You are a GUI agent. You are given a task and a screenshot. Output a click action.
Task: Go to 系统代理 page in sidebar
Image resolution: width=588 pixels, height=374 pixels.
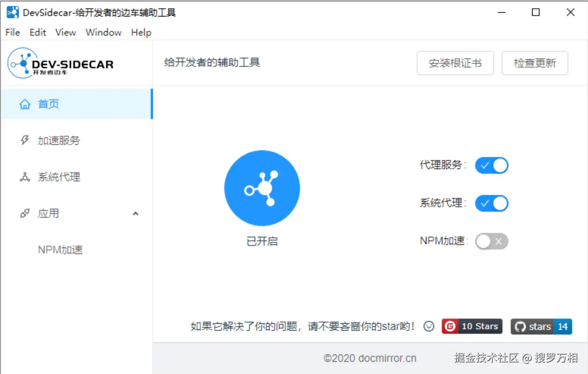tap(77, 177)
